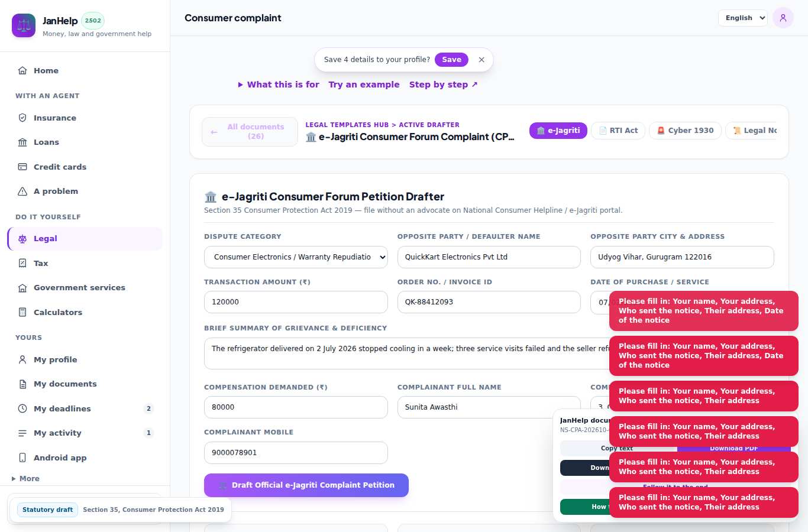This screenshot has height=532, width=808.
Task: Focus the Transaction Amount field
Action: [296, 302]
